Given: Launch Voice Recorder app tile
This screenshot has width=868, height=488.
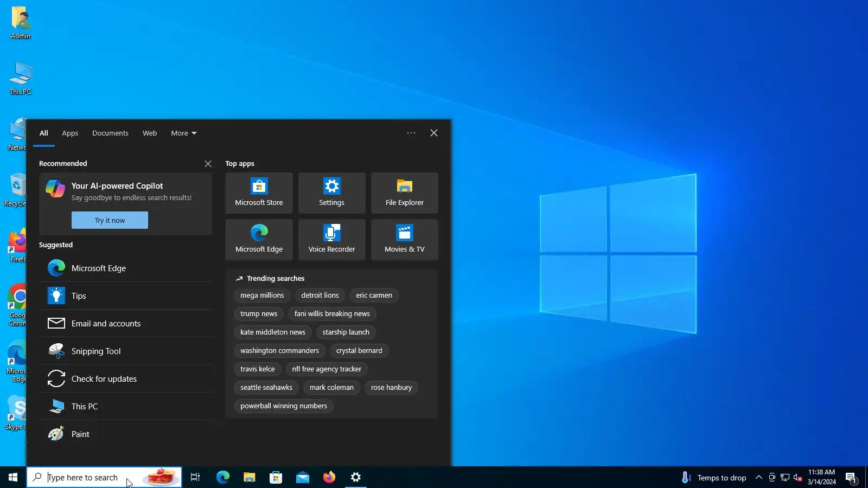Looking at the screenshot, I should click(331, 240).
